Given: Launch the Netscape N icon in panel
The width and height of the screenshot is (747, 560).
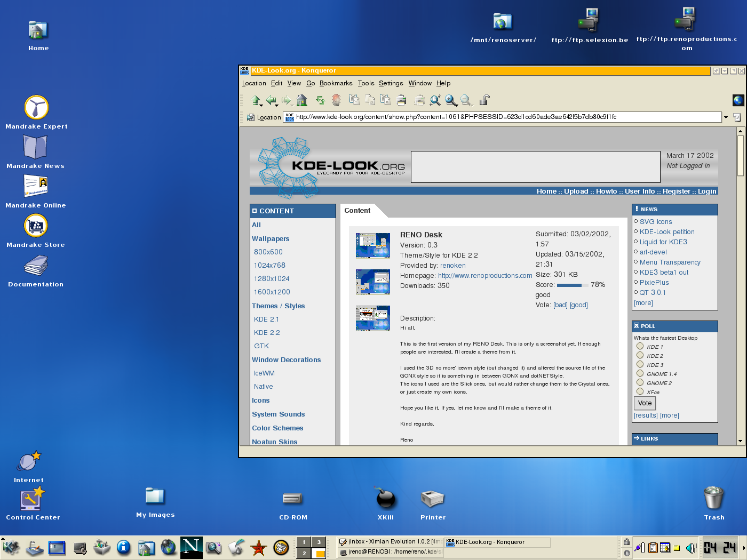Looking at the screenshot, I should (x=191, y=547).
